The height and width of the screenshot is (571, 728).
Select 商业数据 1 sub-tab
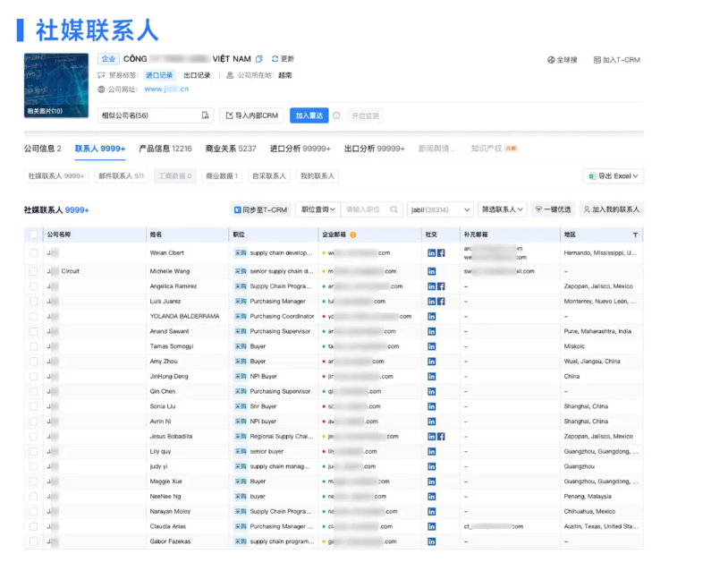pos(222,176)
